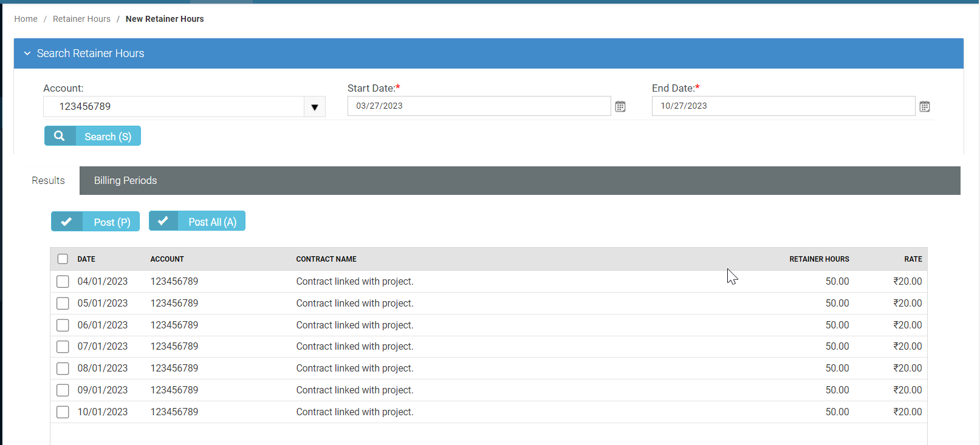Click inside the Start Date field
This screenshot has width=980, height=445.
point(478,106)
